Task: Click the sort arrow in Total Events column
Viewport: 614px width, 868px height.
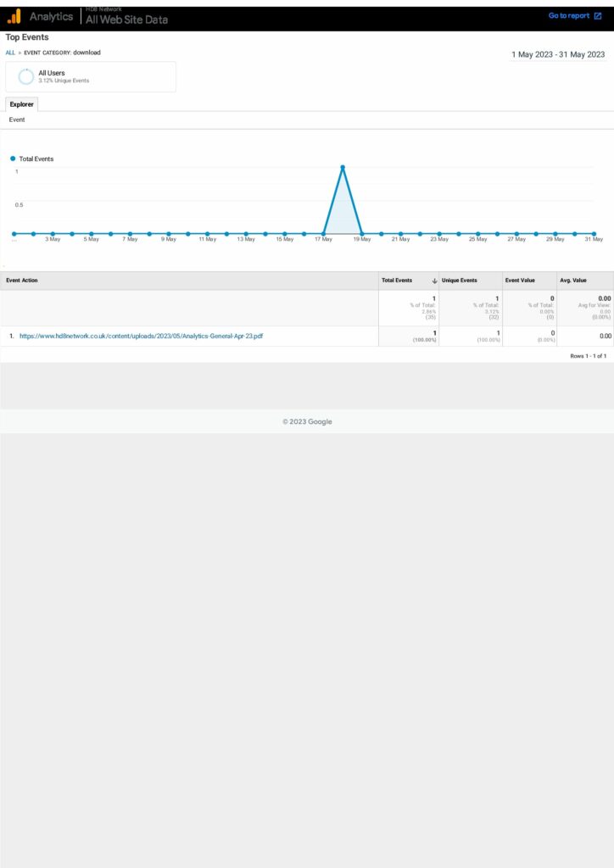Action: pyautogui.click(x=434, y=281)
